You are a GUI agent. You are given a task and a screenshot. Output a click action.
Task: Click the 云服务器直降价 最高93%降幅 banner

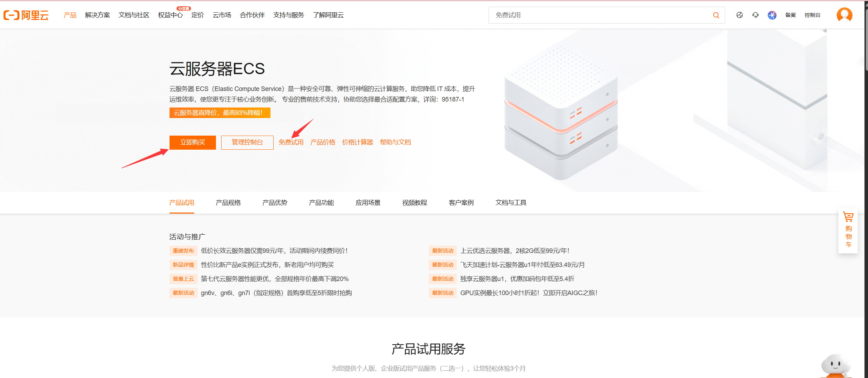pyautogui.click(x=220, y=113)
